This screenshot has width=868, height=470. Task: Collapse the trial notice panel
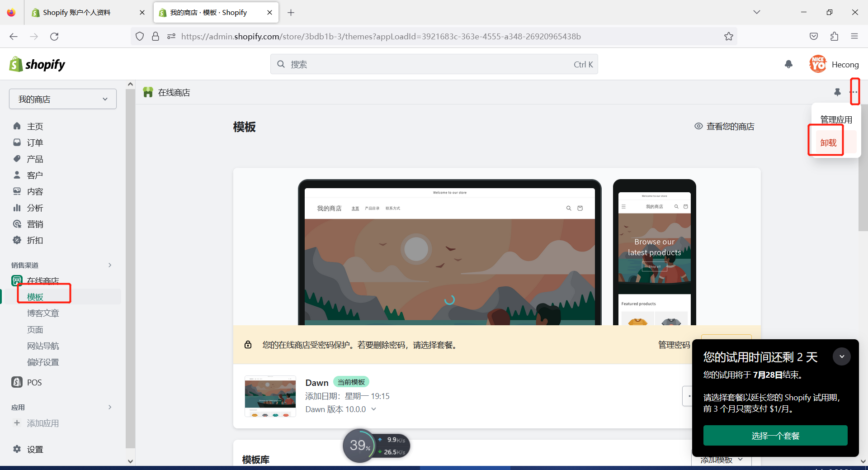841,356
